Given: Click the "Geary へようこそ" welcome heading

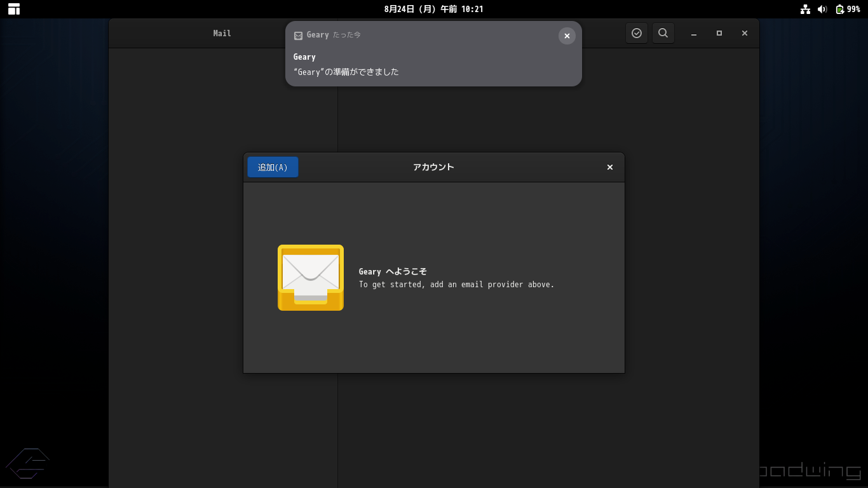Looking at the screenshot, I should 393,271.
